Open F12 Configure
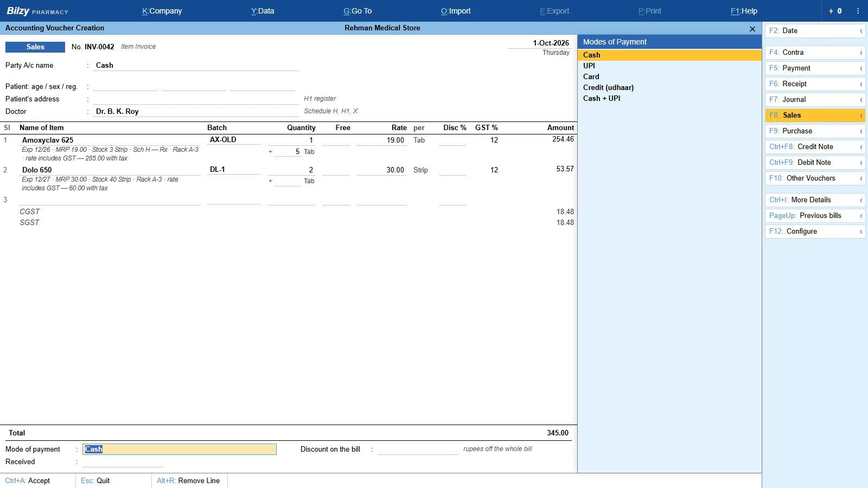868x488 pixels. click(815, 232)
